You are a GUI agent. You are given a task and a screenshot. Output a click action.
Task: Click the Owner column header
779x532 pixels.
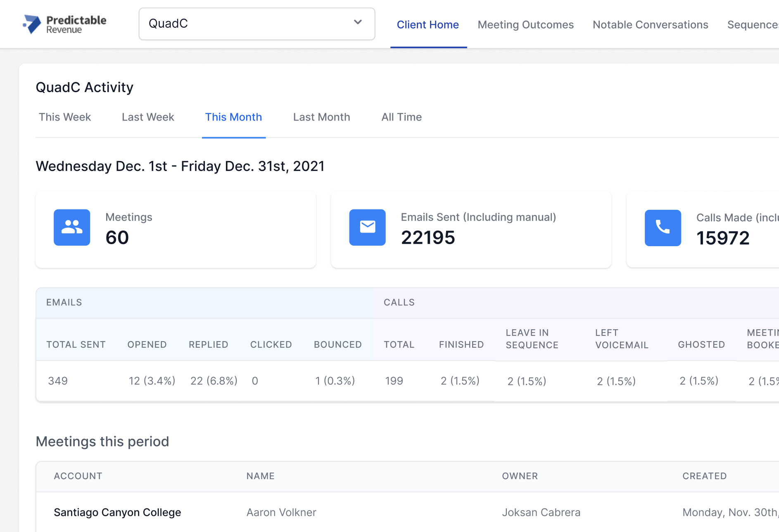[520, 476]
